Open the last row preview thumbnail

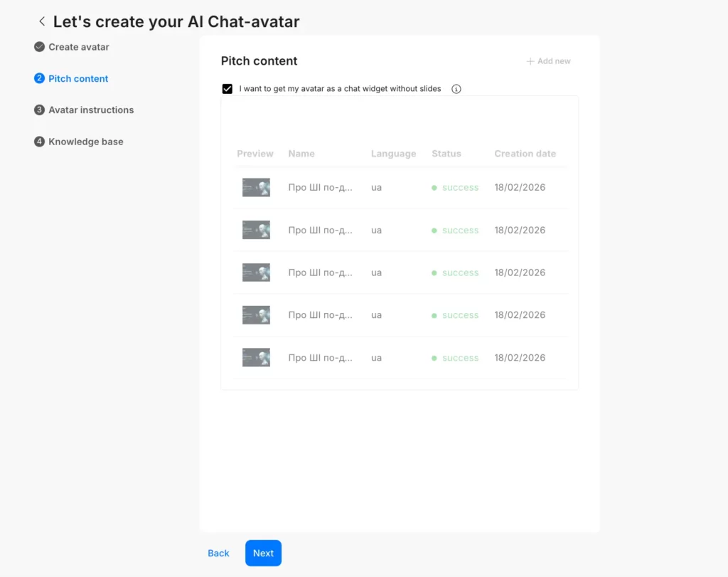[256, 357]
